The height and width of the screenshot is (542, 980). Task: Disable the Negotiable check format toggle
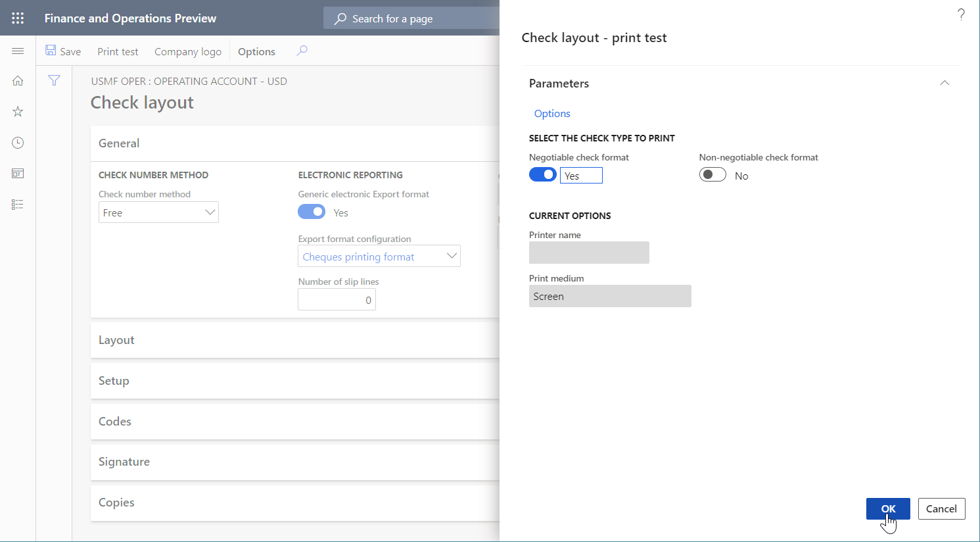542,174
